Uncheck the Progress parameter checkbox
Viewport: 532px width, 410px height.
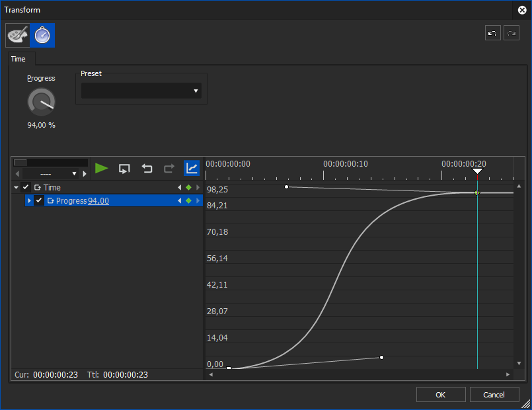coord(39,200)
